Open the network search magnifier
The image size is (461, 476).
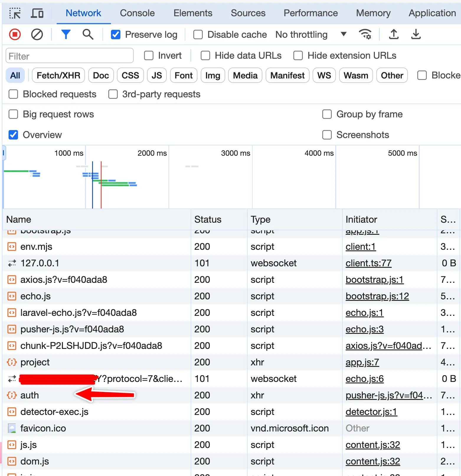click(x=88, y=35)
